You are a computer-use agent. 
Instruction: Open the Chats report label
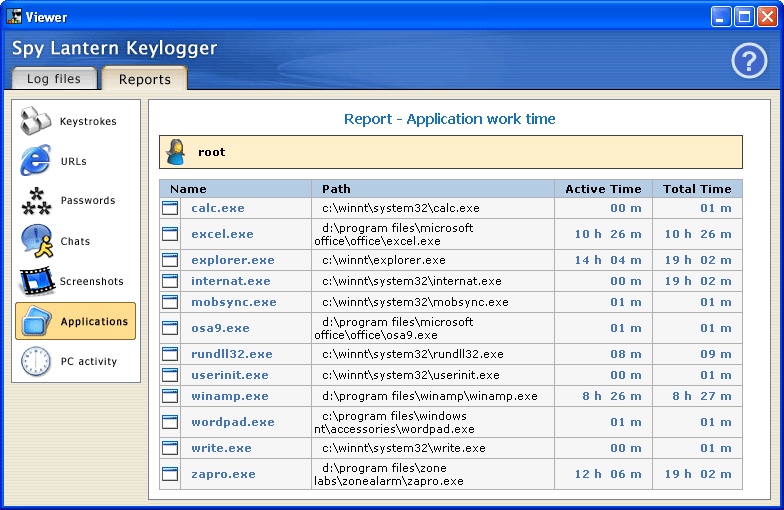pyautogui.click(x=75, y=241)
